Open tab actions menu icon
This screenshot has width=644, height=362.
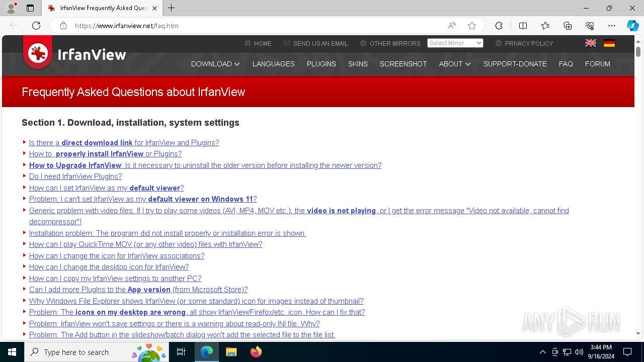coord(30,8)
